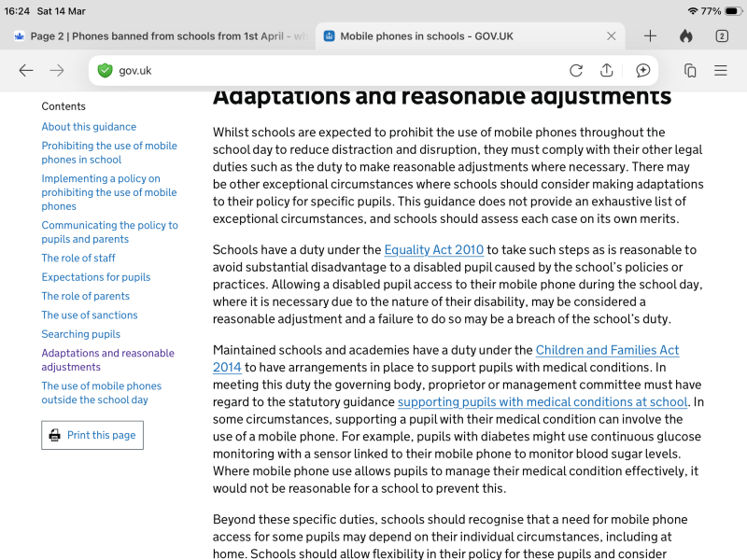The image size is (747, 560).
Task: Close the Mobile phones in schools tab
Action: click(x=612, y=36)
